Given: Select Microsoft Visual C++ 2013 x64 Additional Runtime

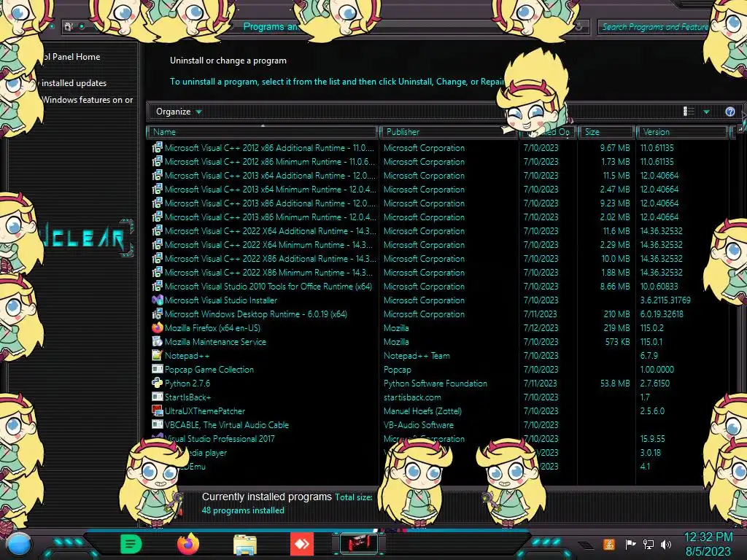Looking at the screenshot, I should point(270,175).
